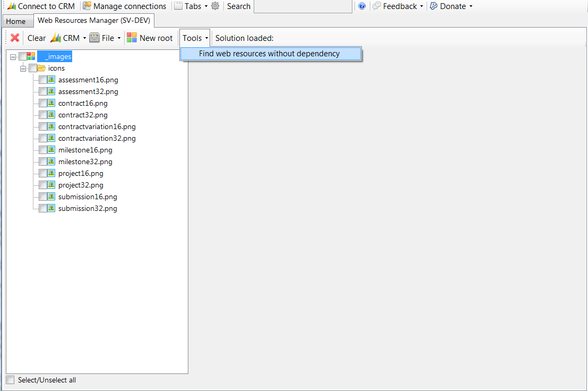Click the settings gear icon
Screen dimensions: 588x391
pyautogui.click(x=215, y=6)
